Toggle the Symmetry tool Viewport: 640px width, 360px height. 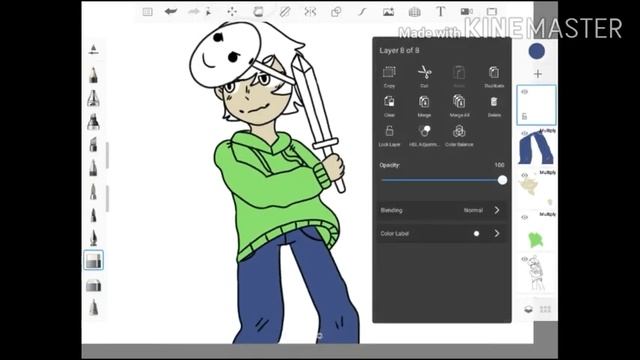point(310,11)
